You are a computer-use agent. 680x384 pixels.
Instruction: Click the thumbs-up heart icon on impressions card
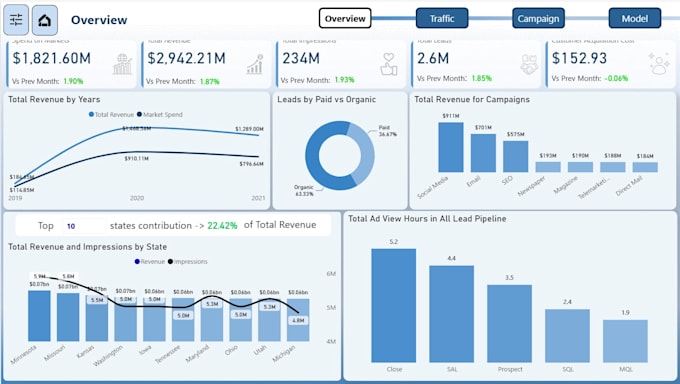(389, 64)
